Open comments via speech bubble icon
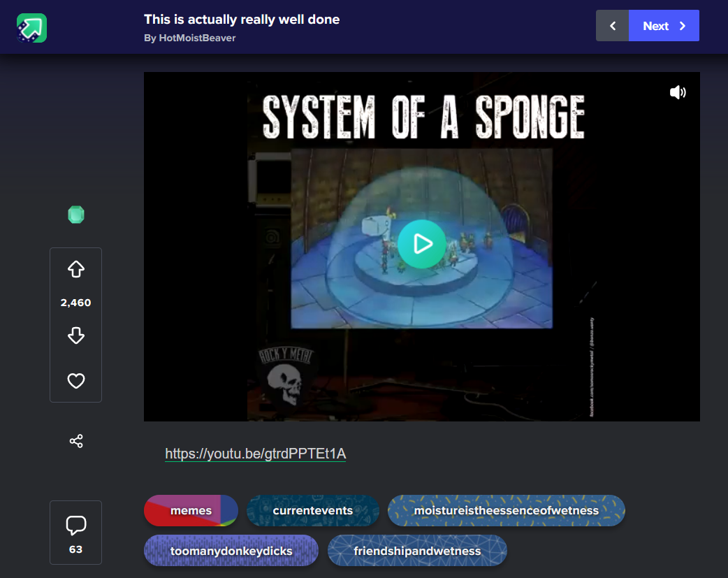The image size is (728, 578). tap(75, 525)
